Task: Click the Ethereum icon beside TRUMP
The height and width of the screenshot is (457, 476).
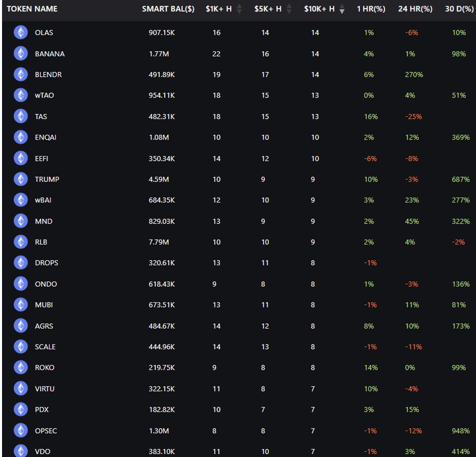Action: pyautogui.click(x=21, y=179)
